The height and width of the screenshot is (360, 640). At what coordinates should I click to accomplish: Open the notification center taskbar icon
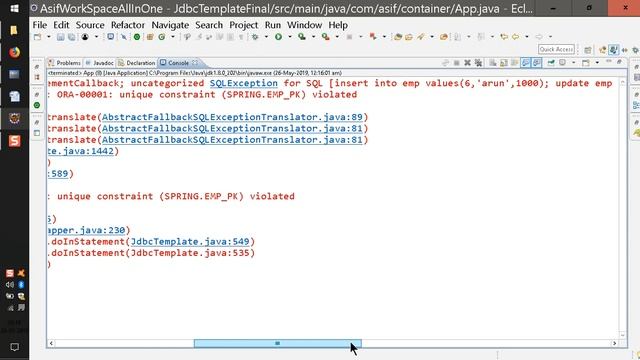(x=14, y=347)
